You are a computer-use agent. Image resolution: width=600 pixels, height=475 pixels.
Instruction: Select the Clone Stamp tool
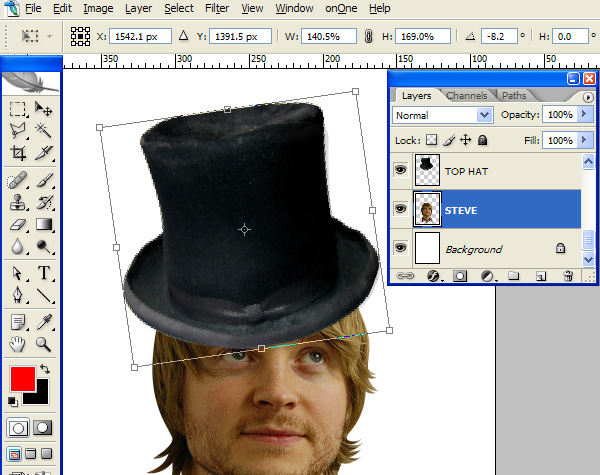(x=18, y=202)
